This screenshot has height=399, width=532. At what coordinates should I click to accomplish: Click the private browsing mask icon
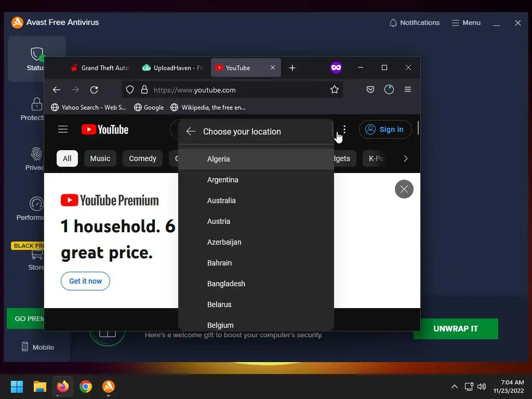click(x=336, y=68)
